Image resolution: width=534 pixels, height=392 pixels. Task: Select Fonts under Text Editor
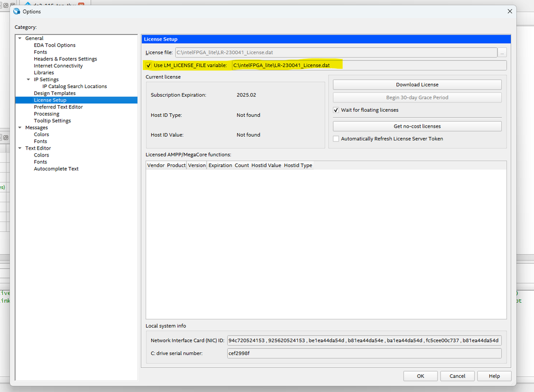click(40, 162)
